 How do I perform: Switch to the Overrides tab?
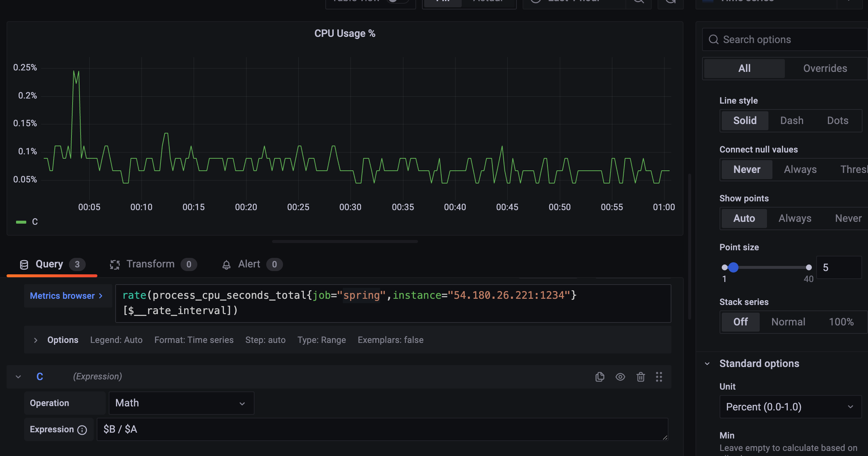825,69
